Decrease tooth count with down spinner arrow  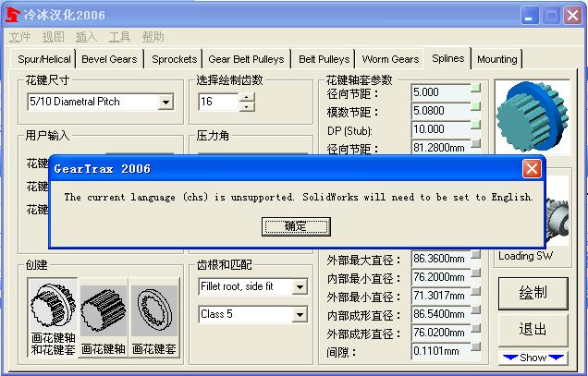(246, 107)
